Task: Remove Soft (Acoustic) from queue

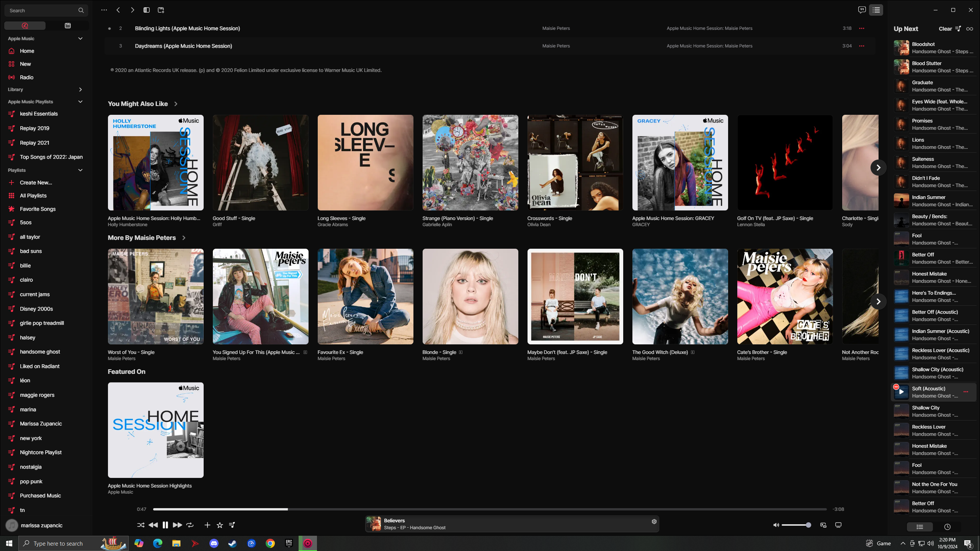Action: [x=896, y=387]
